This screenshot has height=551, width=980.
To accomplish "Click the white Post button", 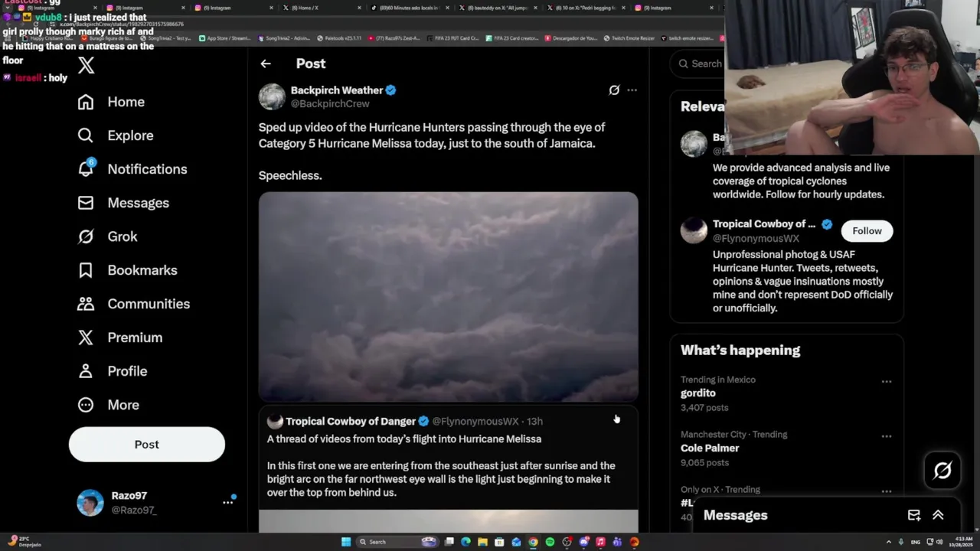I will pos(147,445).
